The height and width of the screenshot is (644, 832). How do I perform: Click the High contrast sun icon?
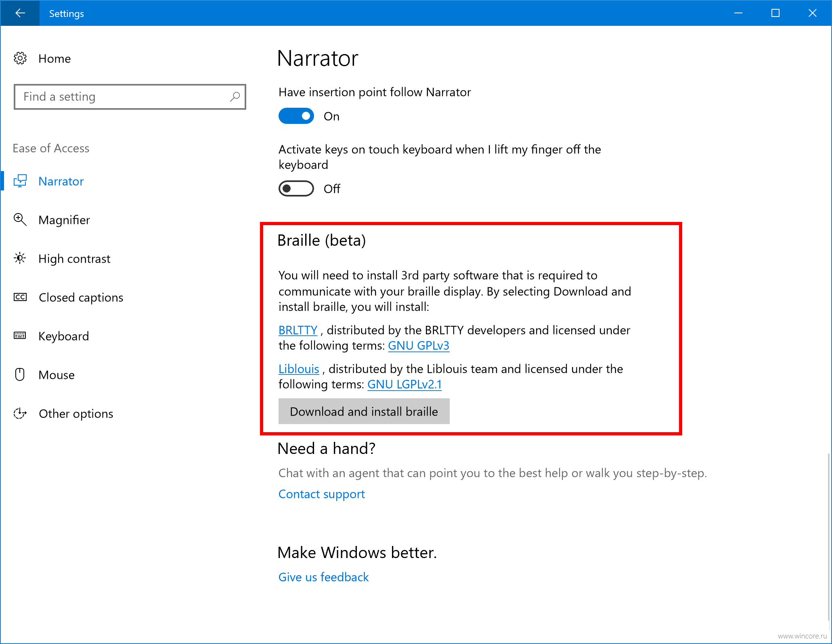[20, 258]
